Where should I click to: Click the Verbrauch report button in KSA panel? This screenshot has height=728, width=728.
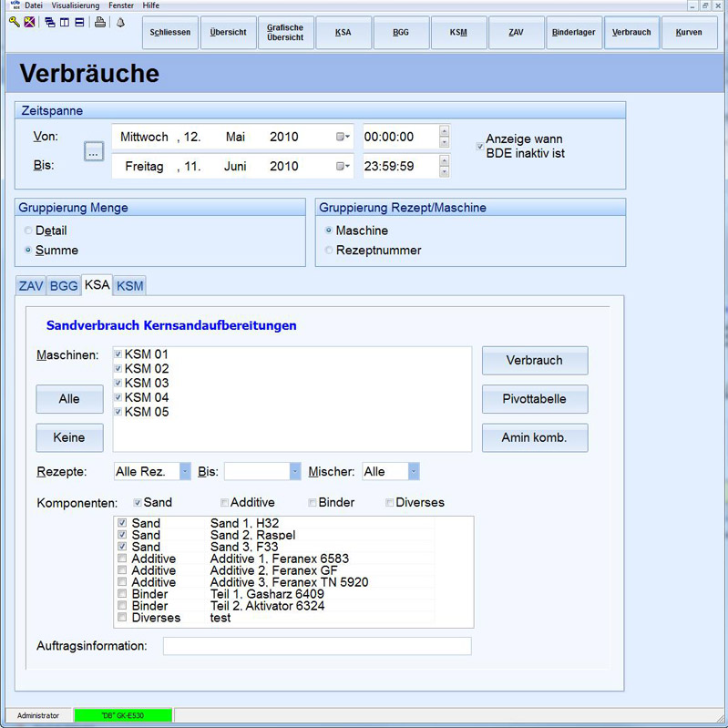(x=535, y=360)
